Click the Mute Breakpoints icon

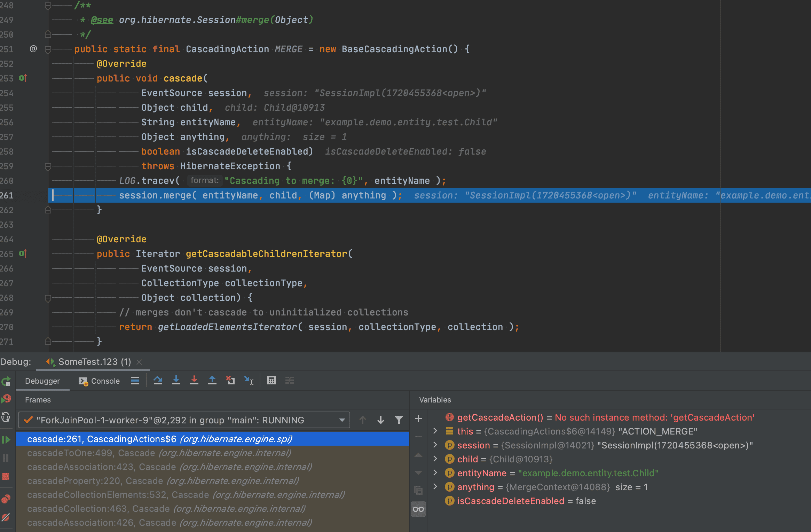click(x=6, y=518)
